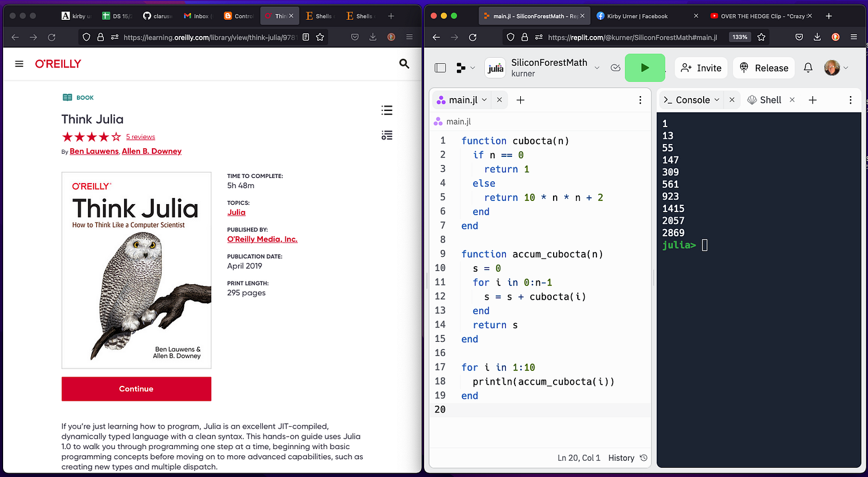This screenshot has width=868, height=477.
Task: Expand the Console tab dropdown chevron
Action: [717, 100]
